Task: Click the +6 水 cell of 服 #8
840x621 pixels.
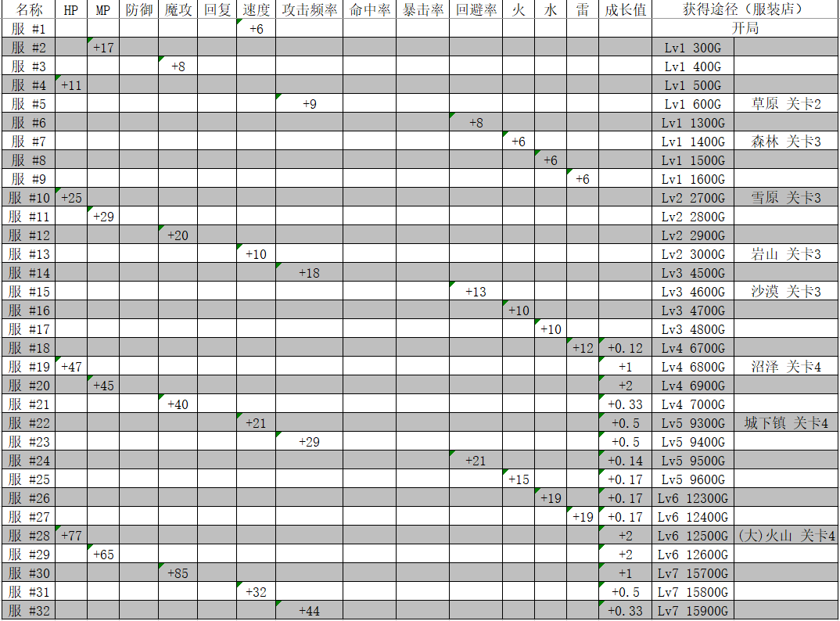Action: coord(551,160)
